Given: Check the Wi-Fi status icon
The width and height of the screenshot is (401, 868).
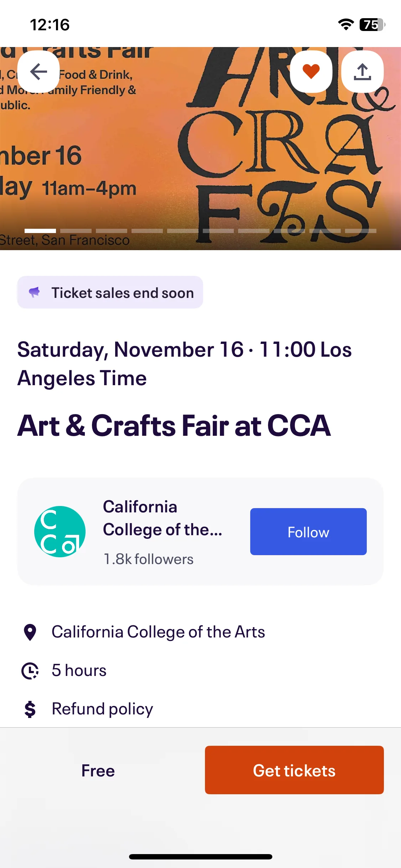Looking at the screenshot, I should coord(346,25).
